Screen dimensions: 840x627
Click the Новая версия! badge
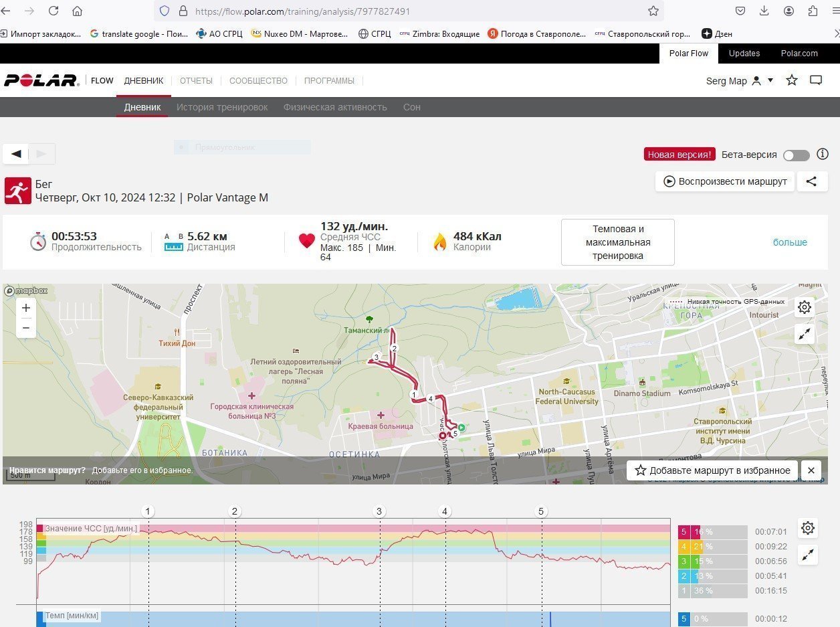(679, 155)
